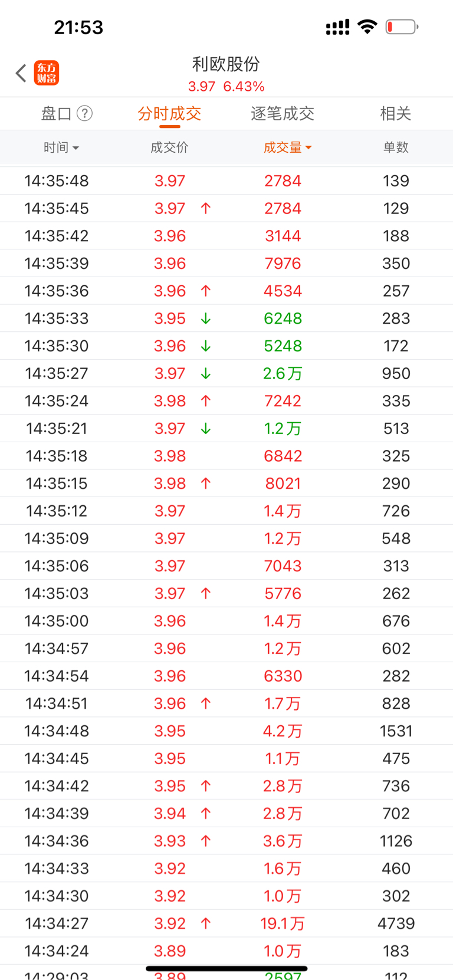Open the 相关 tab

click(x=396, y=113)
